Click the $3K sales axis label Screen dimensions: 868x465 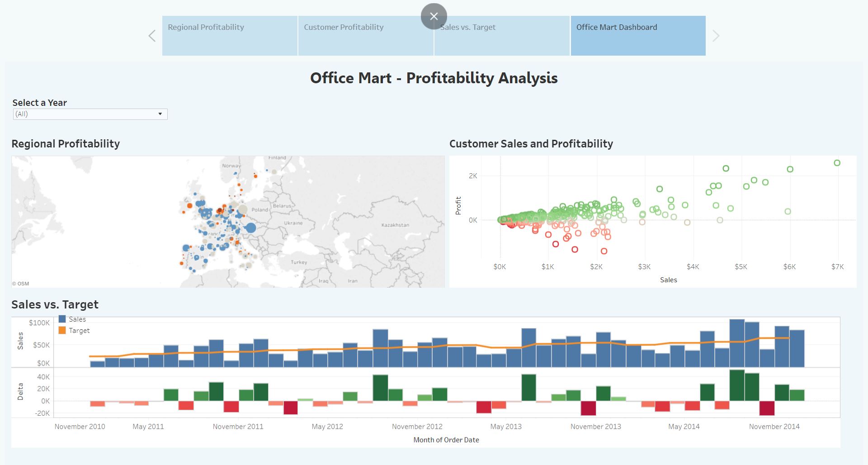[644, 267]
